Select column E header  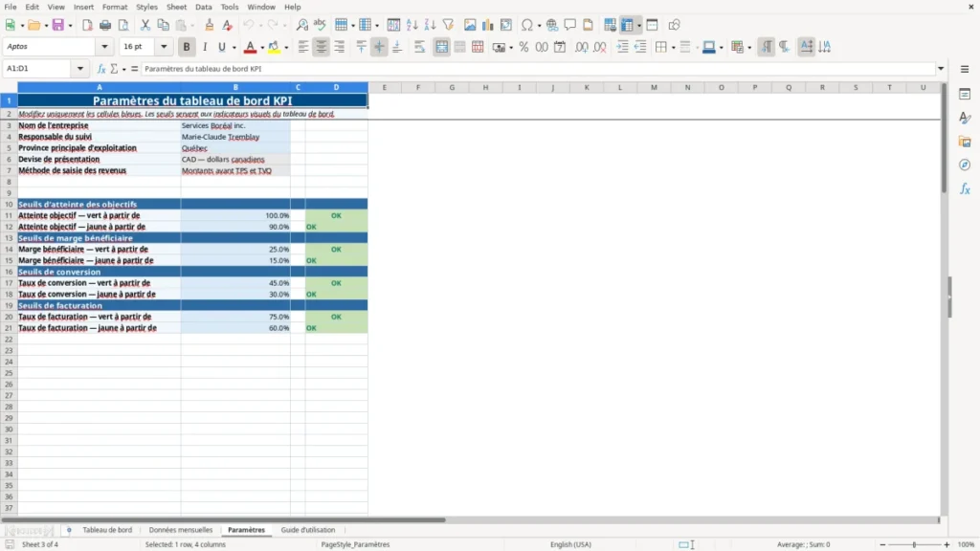[x=385, y=87]
